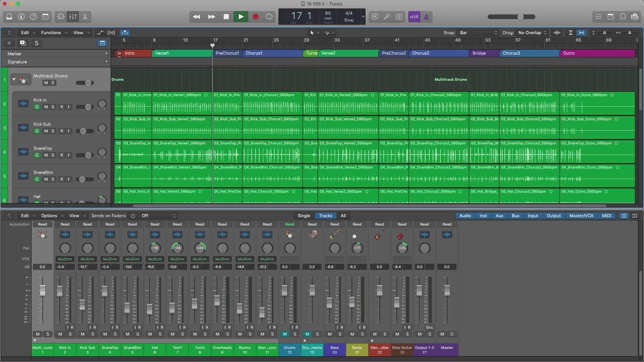Adjust the Overheads channel fader
Viewport: 644px width, 362px height.
click(217, 300)
